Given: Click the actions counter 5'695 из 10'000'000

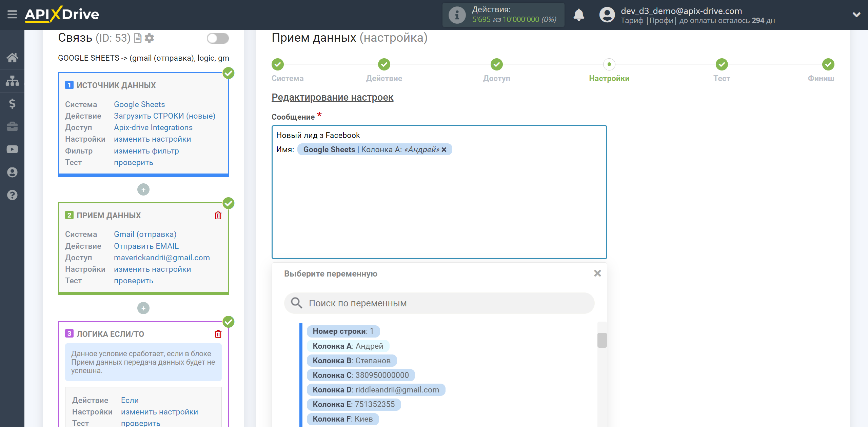Looking at the screenshot, I should point(514,20).
